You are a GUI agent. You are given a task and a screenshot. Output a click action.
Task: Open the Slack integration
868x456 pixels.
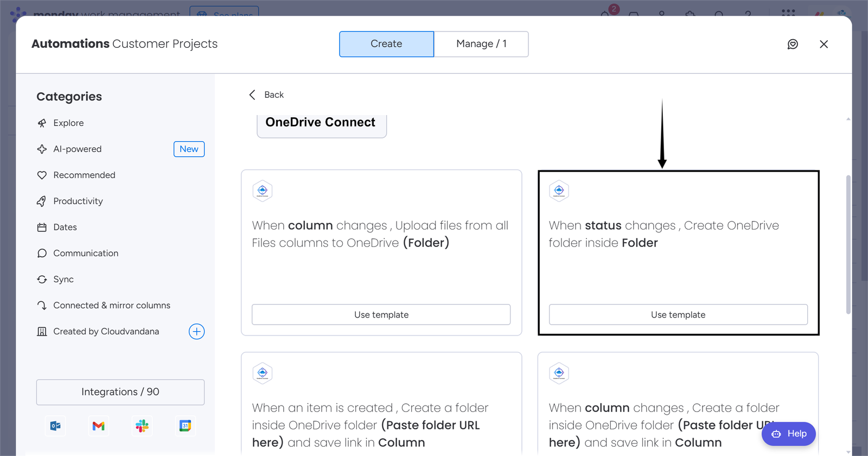pos(142,426)
